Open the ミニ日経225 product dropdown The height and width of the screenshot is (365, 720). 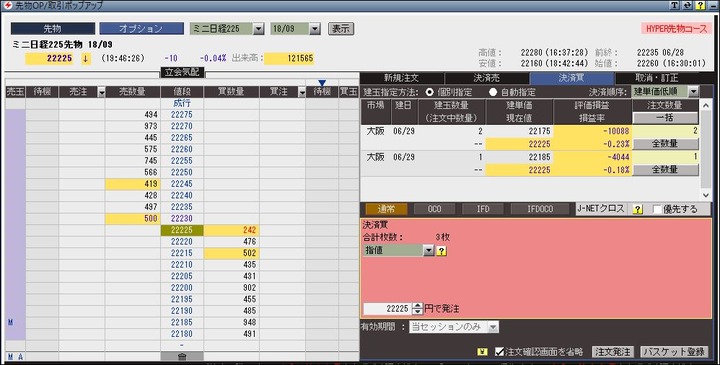tap(259, 28)
